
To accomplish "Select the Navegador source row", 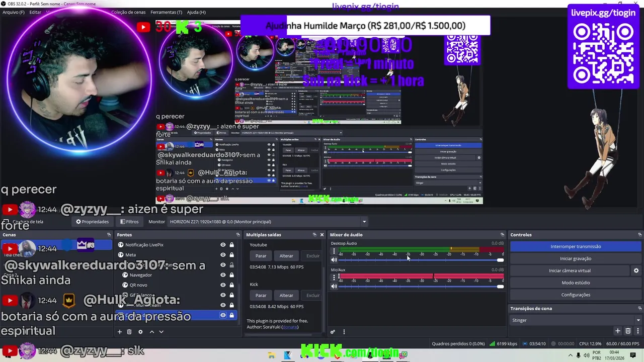I will tap(176, 275).
